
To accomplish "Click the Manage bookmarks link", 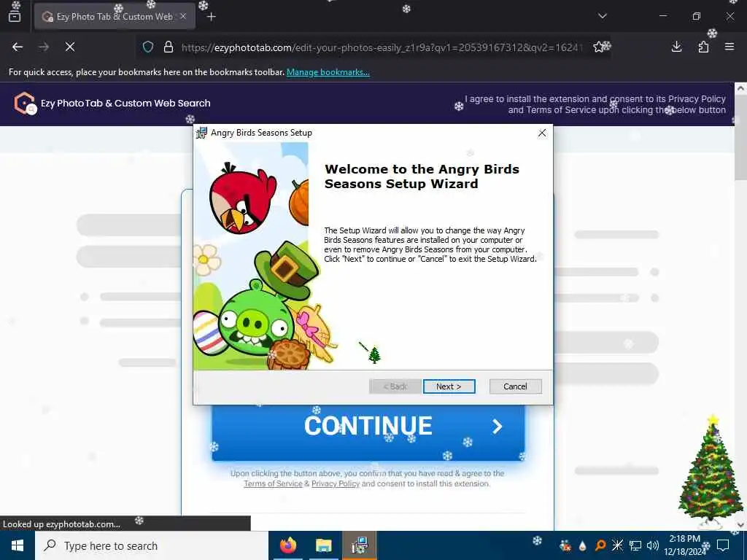I will (328, 72).
